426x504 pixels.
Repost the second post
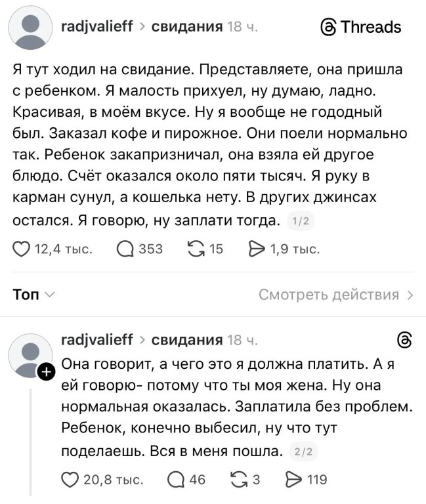click(240, 480)
